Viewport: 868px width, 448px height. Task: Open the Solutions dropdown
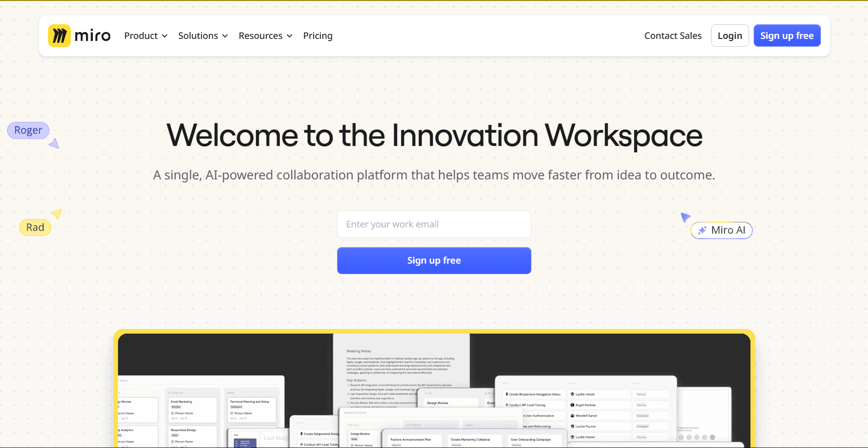203,36
